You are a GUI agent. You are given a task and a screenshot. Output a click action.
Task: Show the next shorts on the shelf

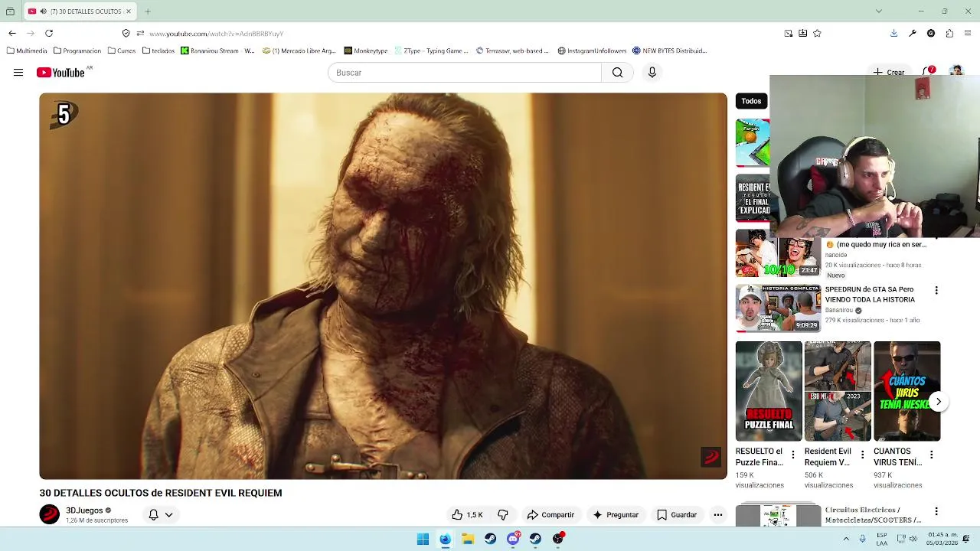point(939,402)
